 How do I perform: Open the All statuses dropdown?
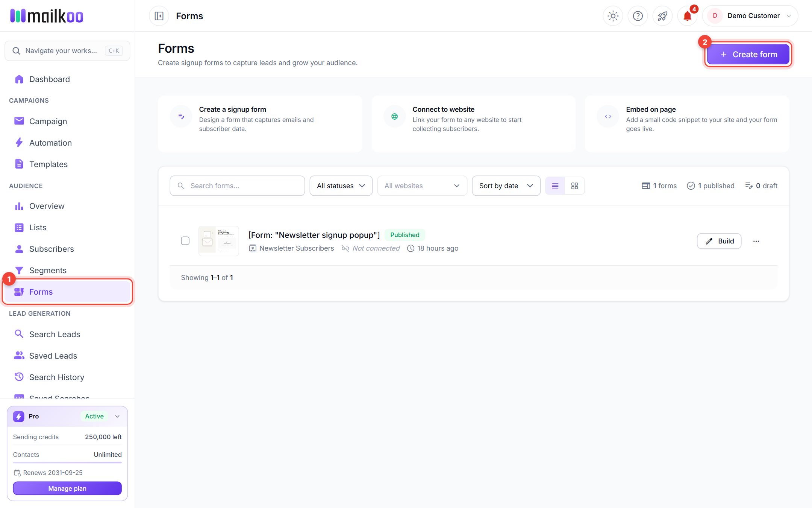pyautogui.click(x=341, y=186)
